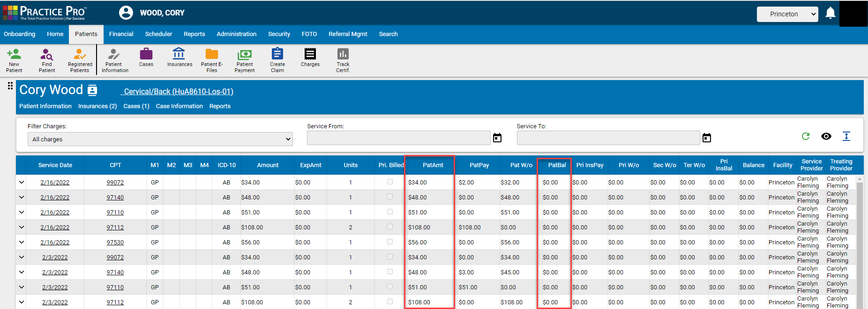The height and width of the screenshot is (309, 868).
Task: Expand the 2/3/2022 99072 charge row
Action: point(21,257)
